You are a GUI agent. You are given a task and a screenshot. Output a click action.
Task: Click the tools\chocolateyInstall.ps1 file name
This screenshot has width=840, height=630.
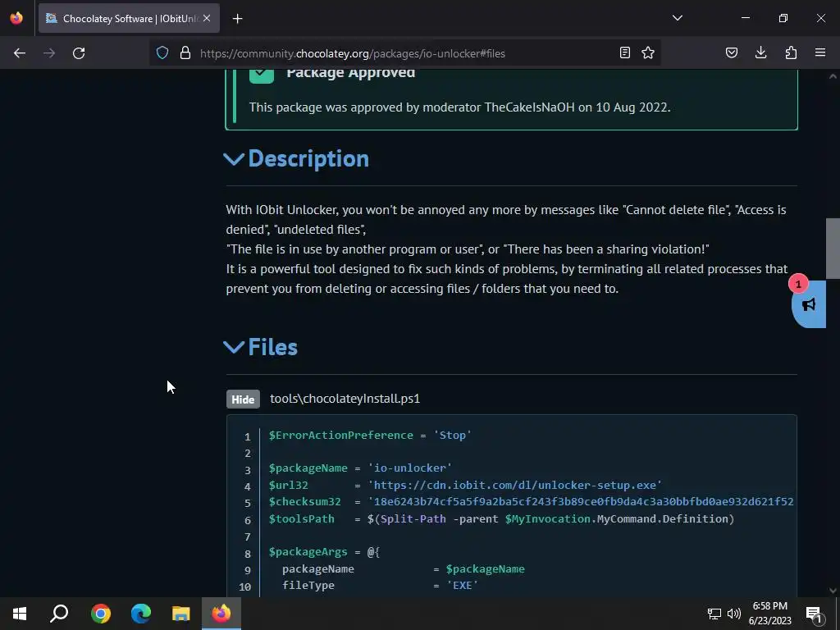click(x=345, y=399)
